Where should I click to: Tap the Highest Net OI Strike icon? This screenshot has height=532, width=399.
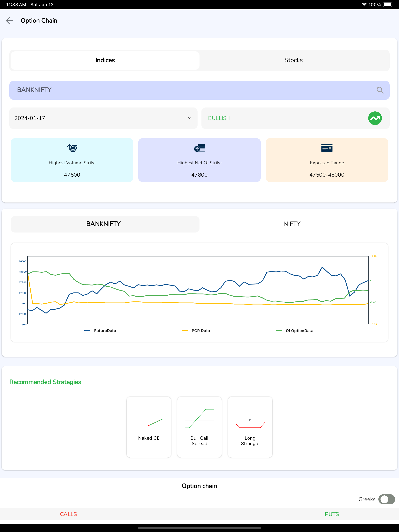[x=199, y=148]
